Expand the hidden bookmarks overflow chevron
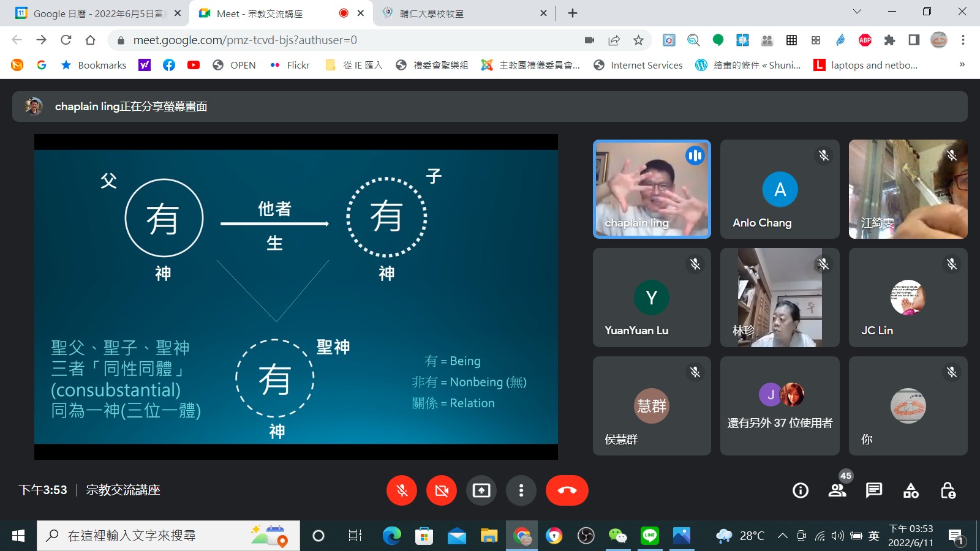This screenshot has width=980, height=551. point(962,65)
